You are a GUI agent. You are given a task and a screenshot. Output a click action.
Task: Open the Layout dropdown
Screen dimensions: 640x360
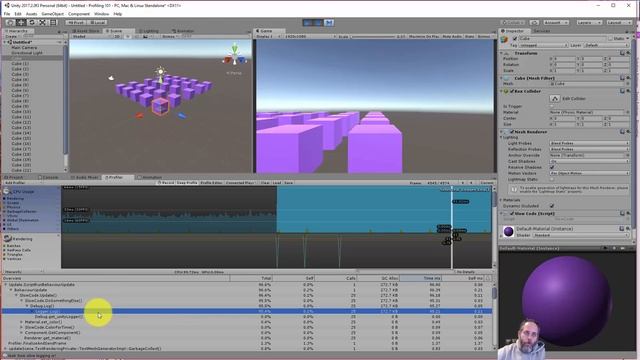(x=619, y=22)
